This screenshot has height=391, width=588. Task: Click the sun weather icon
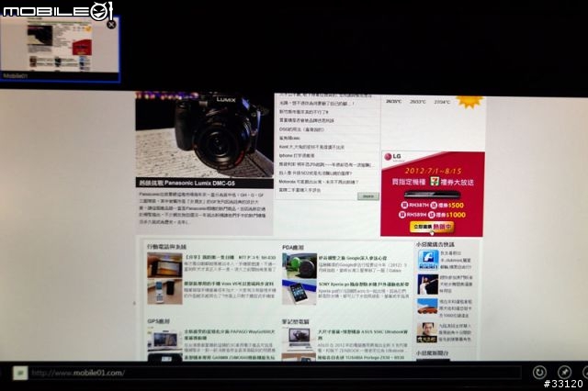coord(469,102)
